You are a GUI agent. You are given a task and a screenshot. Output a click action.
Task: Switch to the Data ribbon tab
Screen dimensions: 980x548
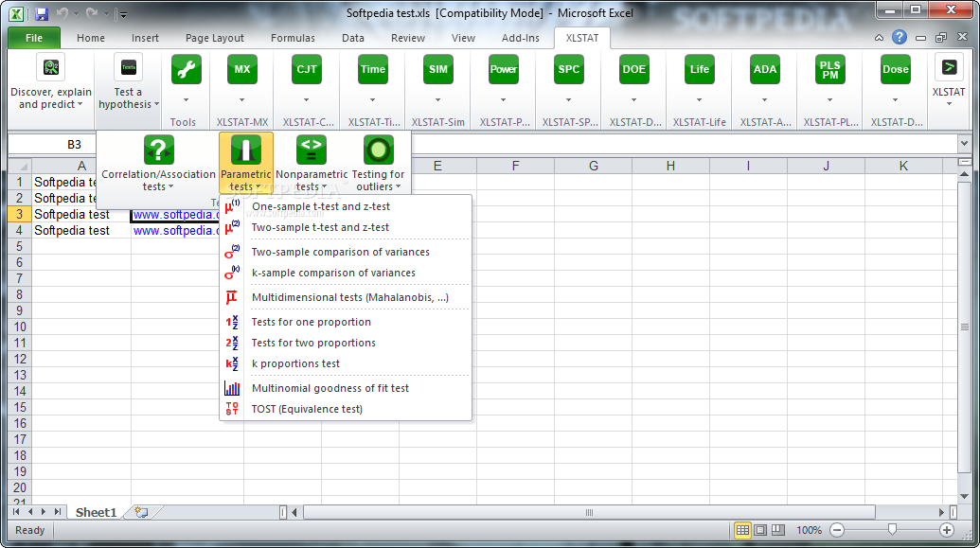pos(353,38)
